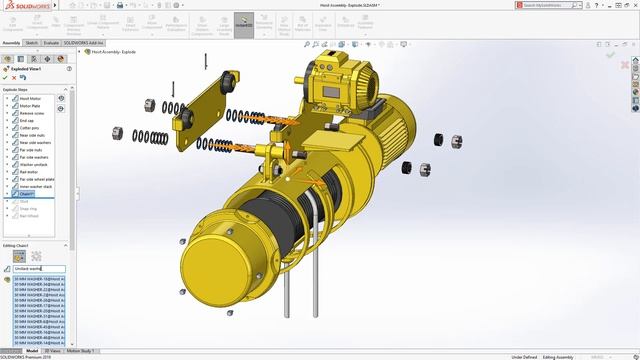Select Radial step explode type icon
Screen dimensions: 640x360
point(36,256)
